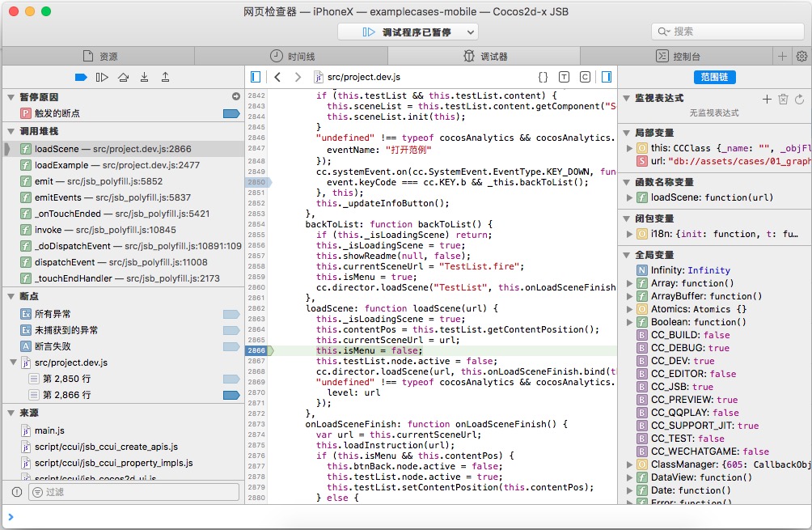Toggle the left navigation sidebar icon
Screen dimensions: 812x530
tap(256, 77)
